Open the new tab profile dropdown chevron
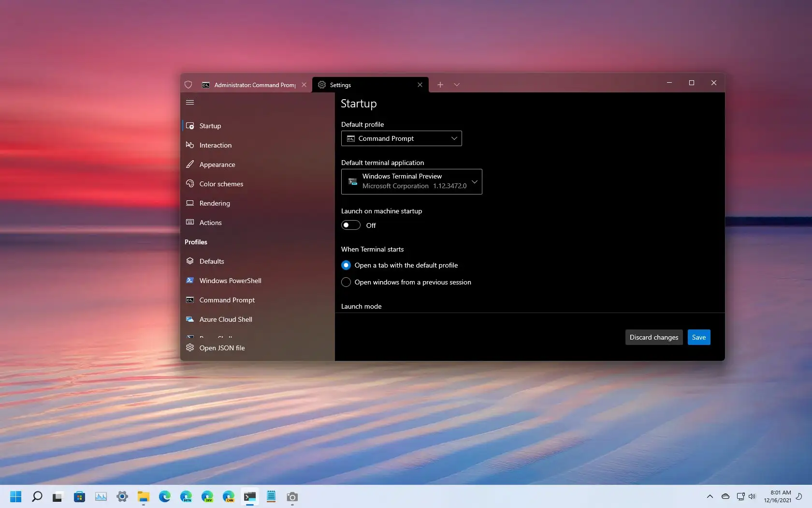Image resolution: width=812 pixels, height=508 pixels. [x=457, y=85]
